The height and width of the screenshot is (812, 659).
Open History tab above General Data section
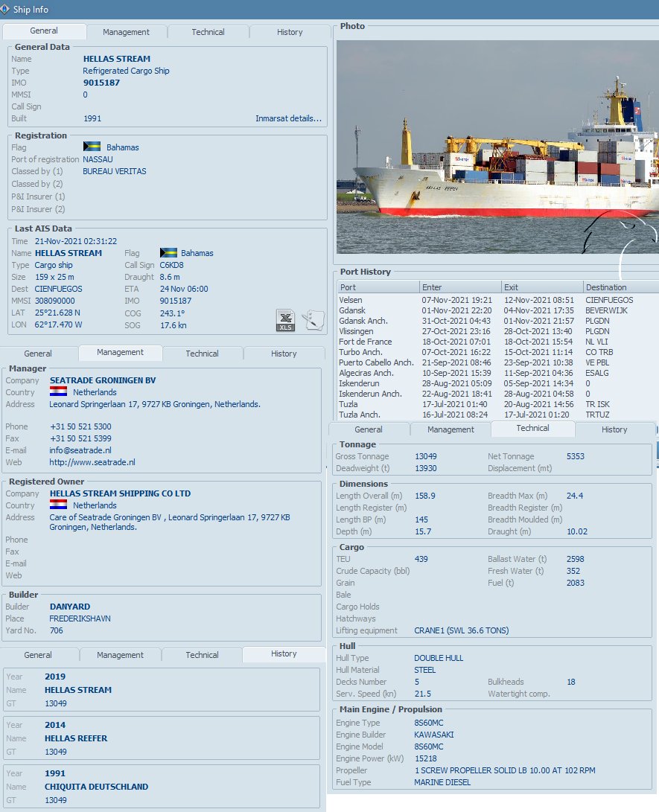tap(290, 32)
